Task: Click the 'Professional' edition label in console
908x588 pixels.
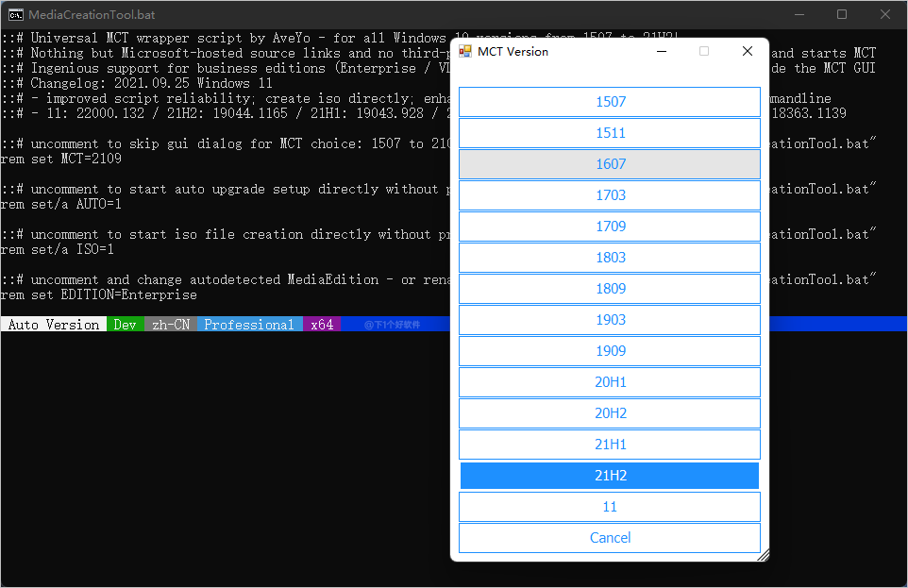Action: click(x=249, y=325)
